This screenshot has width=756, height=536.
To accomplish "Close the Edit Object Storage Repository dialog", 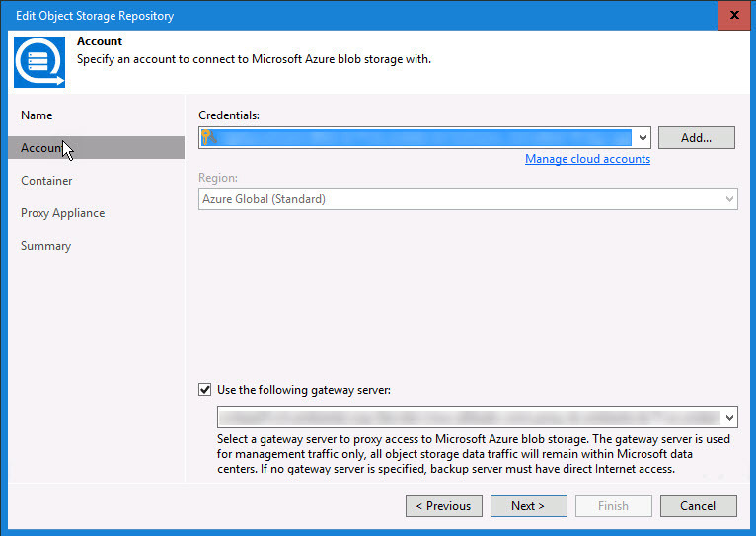I will tap(734, 15).
